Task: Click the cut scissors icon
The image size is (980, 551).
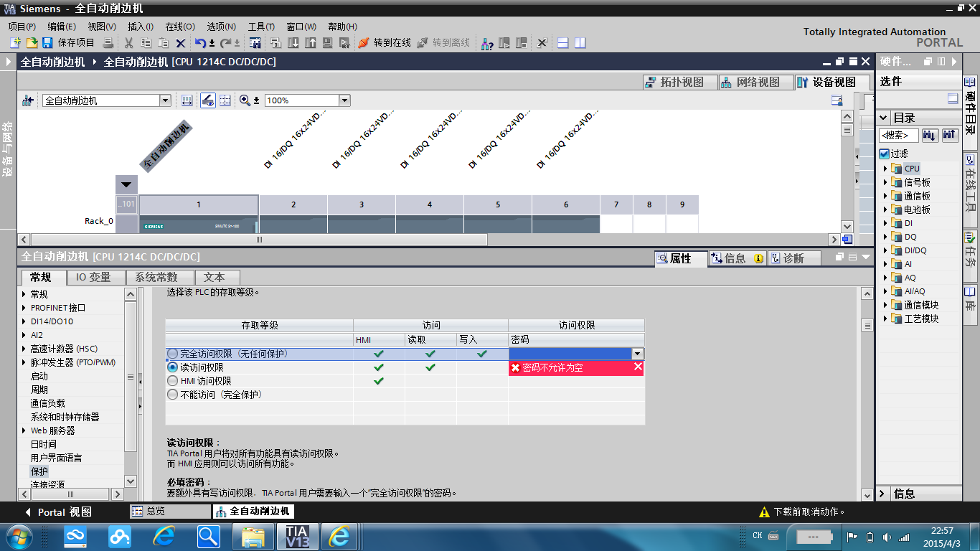Action: [129, 43]
